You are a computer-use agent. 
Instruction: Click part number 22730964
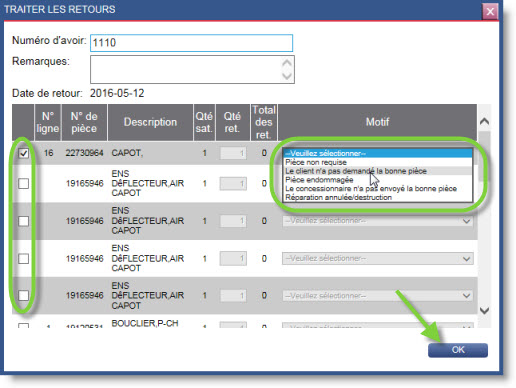pyautogui.click(x=84, y=153)
